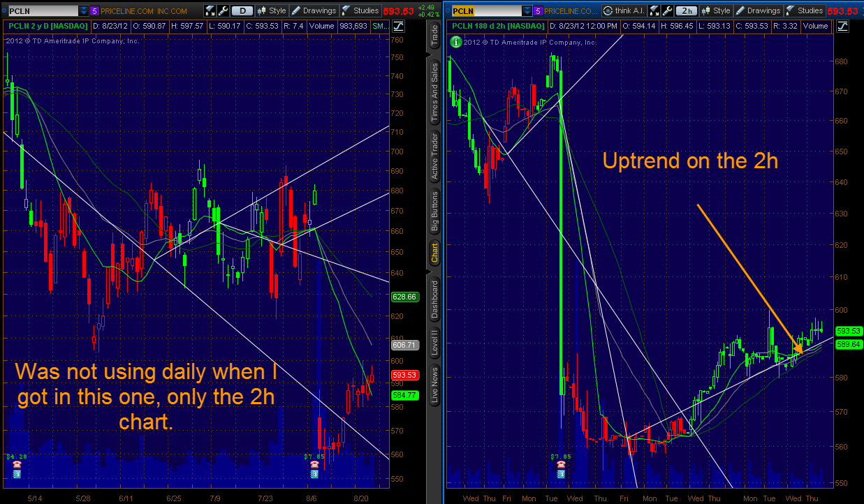The height and width of the screenshot is (504, 864).
Task: Open the left chart's symbol dropdown arrow
Action: click(83, 10)
